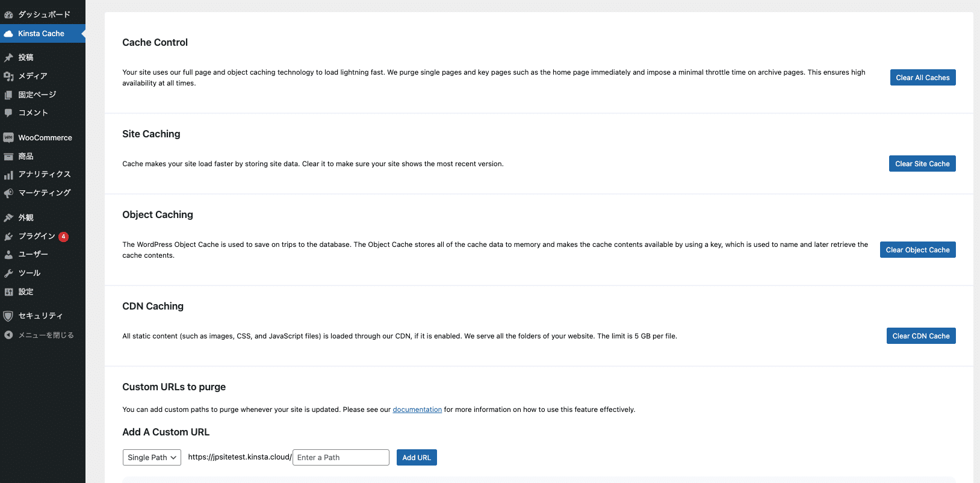Click the Add URL button

417,458
